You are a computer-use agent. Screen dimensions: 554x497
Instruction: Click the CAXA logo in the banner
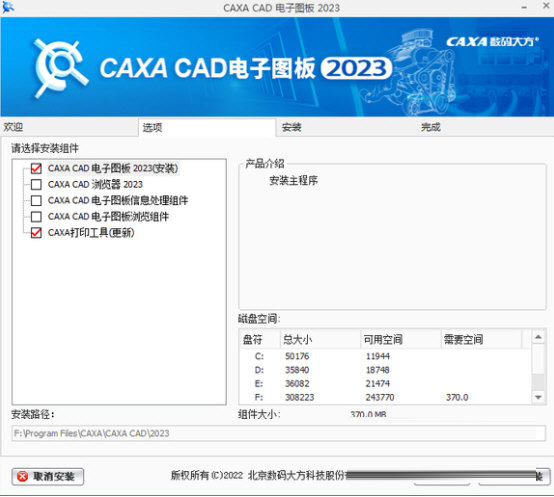click(x=60, y=68)
